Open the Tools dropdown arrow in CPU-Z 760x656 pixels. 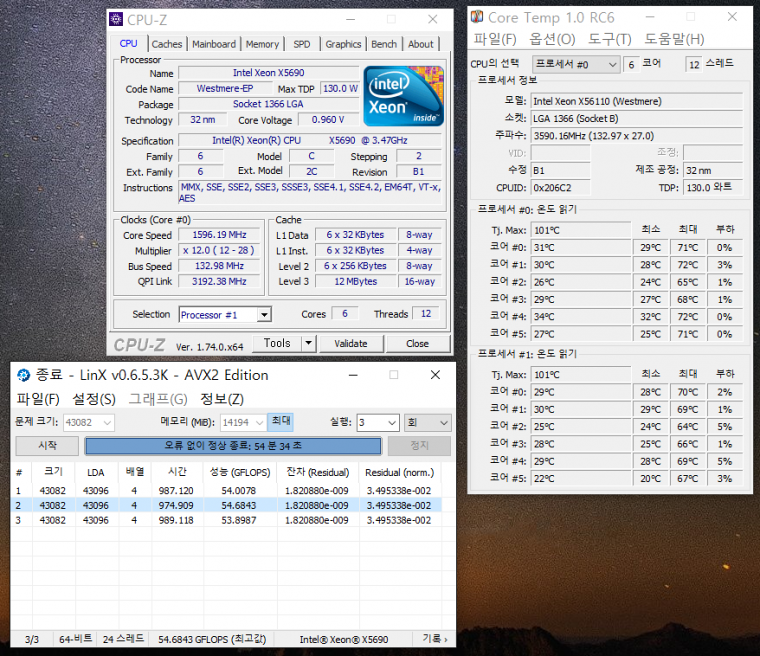(308, 343)
